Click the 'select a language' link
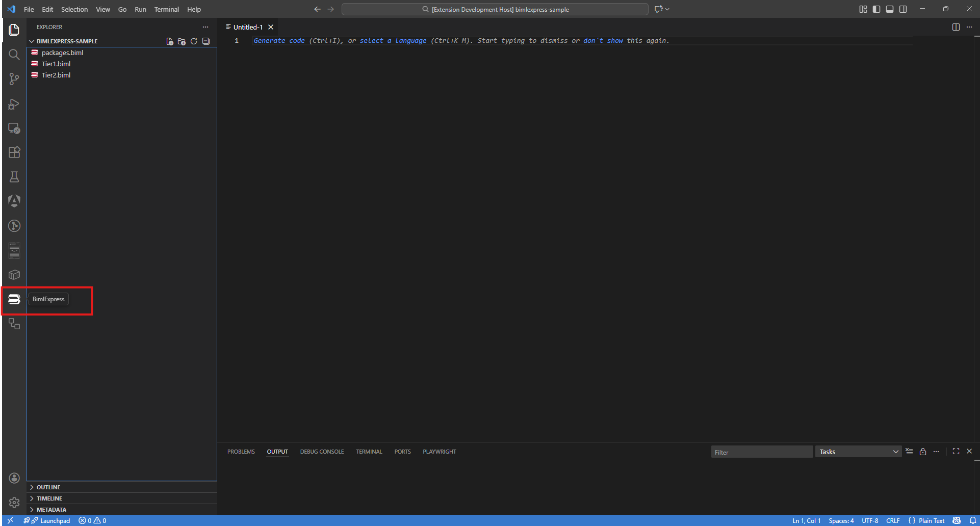 pos(393,41)
